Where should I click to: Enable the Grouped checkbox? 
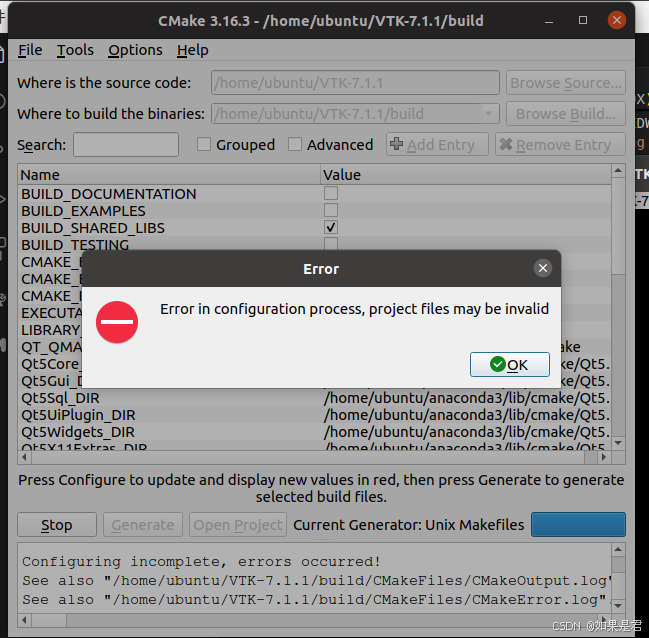(204, 144)
